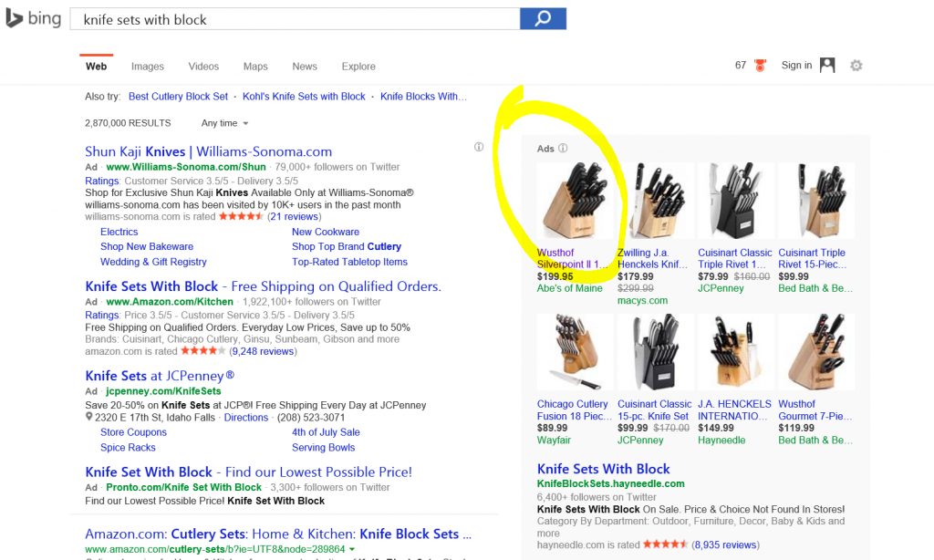Screen dimensions: 934x560
Task: Open Wusthof Silverpoint II product title link
Action: (573, 258)
